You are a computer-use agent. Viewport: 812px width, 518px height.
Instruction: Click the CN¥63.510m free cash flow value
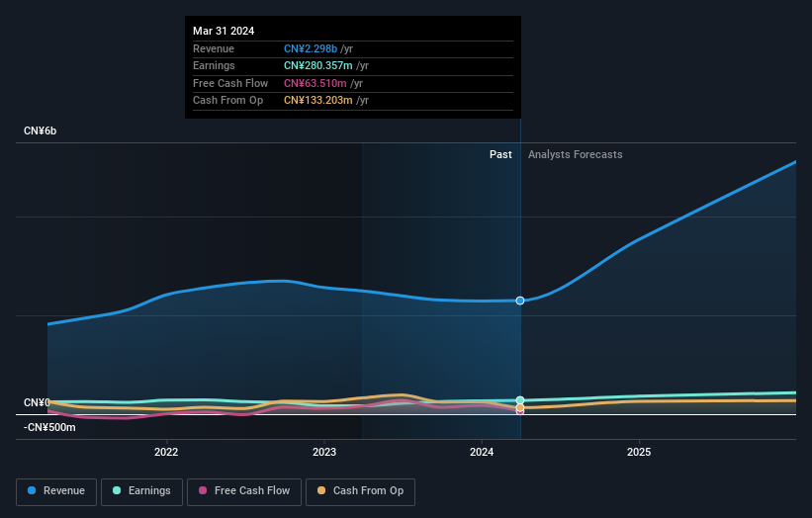point(315,83)
